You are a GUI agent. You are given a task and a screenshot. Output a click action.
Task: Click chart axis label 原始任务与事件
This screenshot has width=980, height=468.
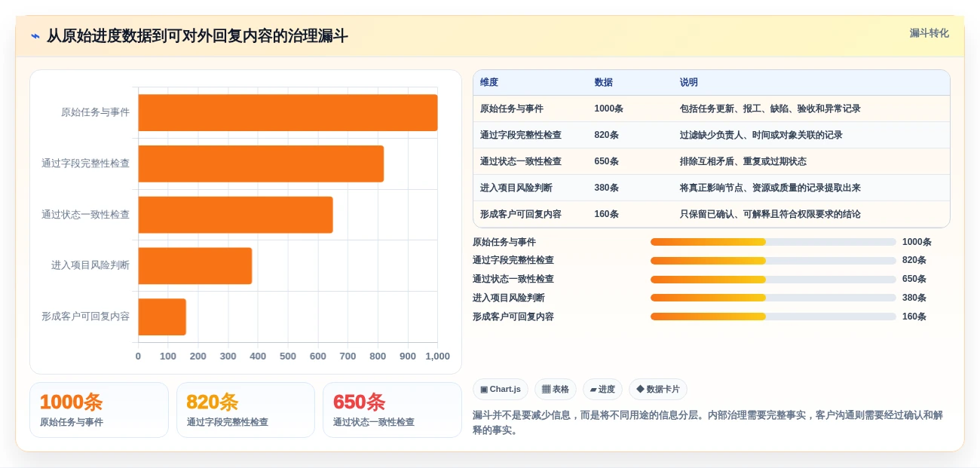(x=95, y=112)
